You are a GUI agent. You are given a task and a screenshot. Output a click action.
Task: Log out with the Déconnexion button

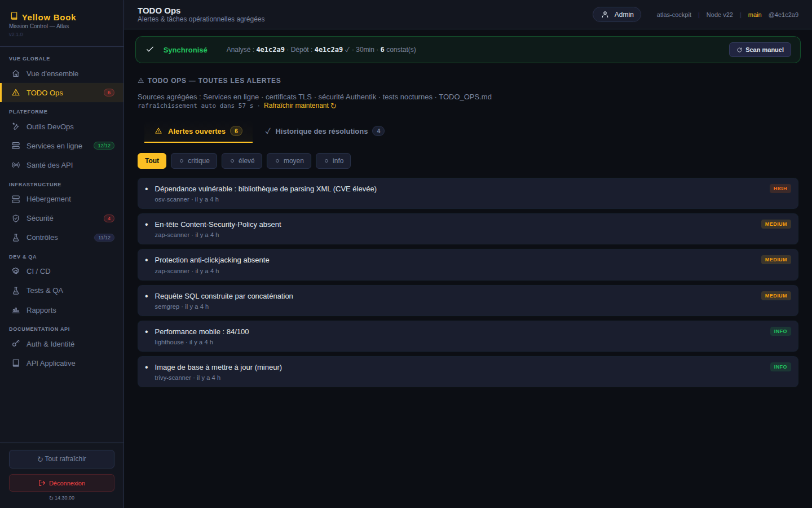61,483
